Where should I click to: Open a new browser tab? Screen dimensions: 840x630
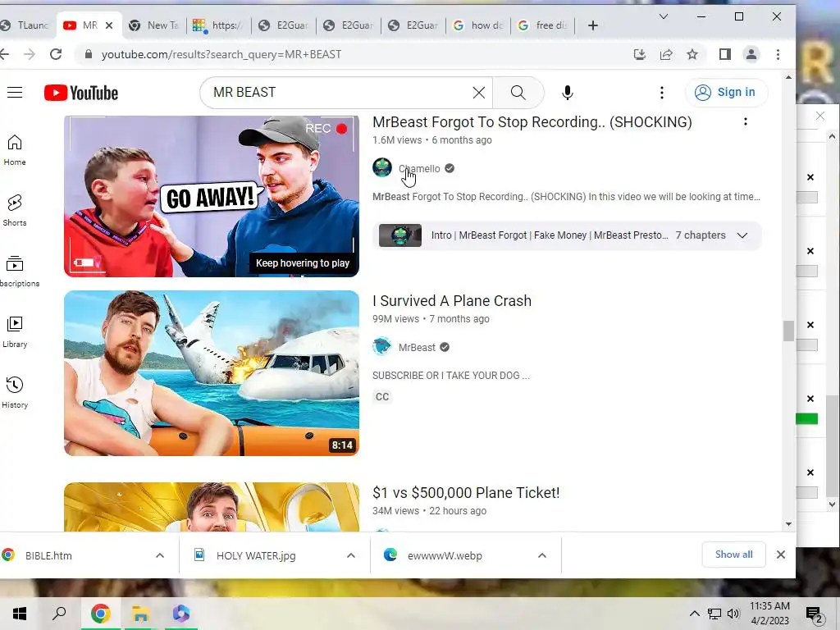tap(592, 25)
